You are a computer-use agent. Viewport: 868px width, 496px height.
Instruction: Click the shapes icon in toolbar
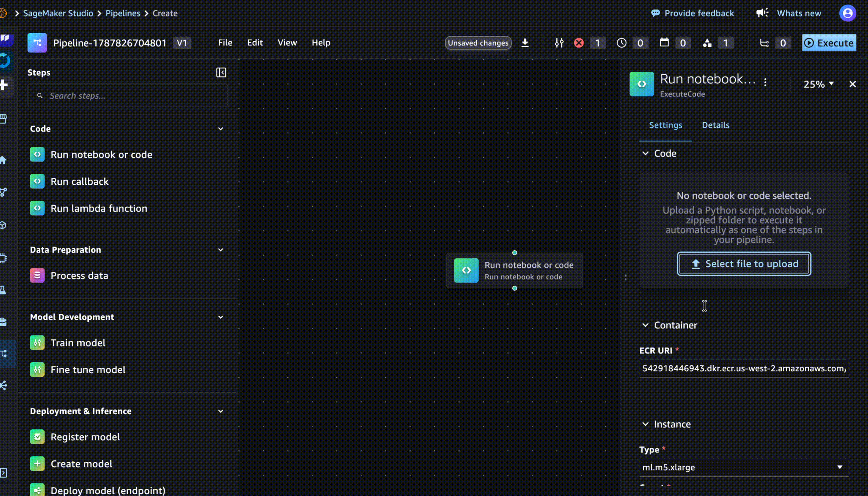tap(707, 43)
